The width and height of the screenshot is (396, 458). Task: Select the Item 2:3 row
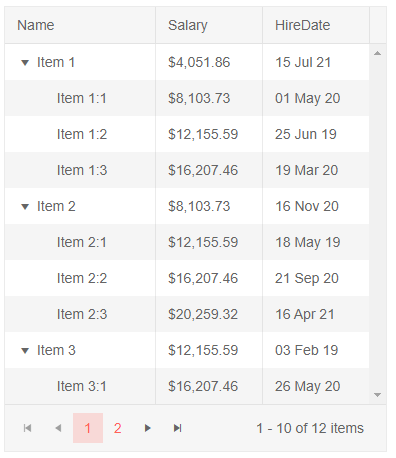point(187,314)
